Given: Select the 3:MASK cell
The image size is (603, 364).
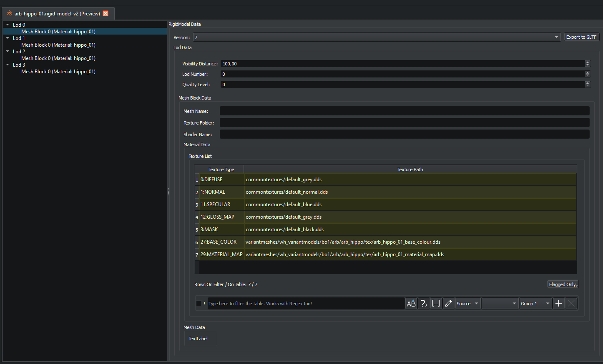Looking at the screenshot, I should pos(221,229).
